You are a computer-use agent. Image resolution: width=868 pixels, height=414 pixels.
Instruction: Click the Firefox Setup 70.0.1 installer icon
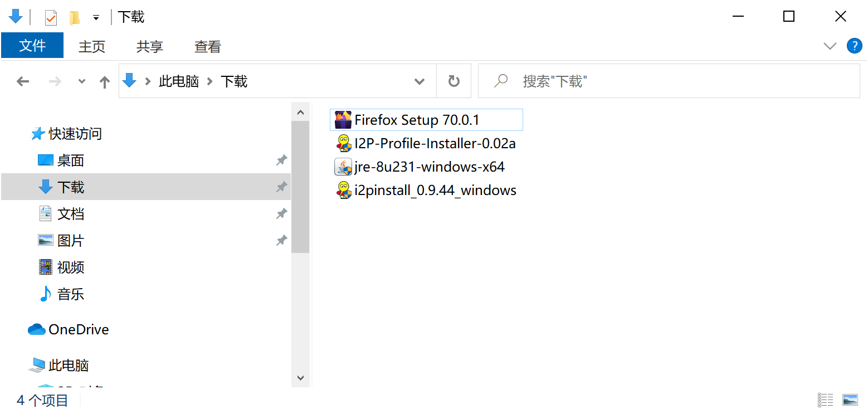click(x=343, y=120)
